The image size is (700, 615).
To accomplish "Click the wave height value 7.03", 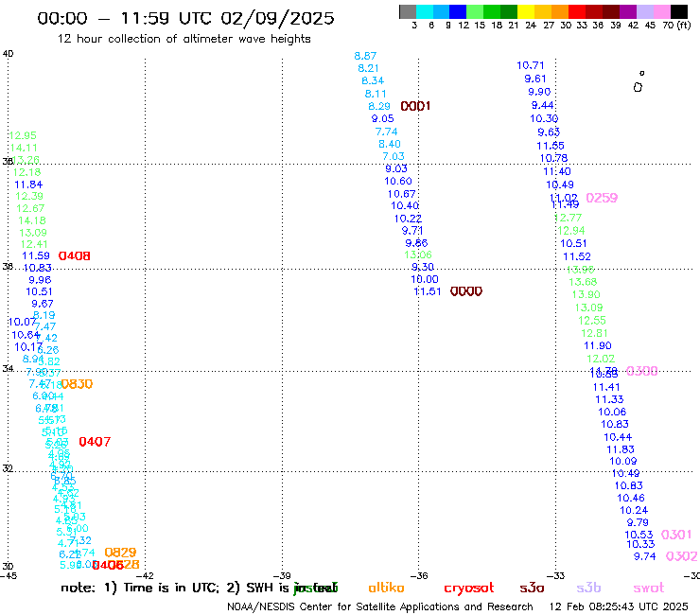I will point(394,156).
